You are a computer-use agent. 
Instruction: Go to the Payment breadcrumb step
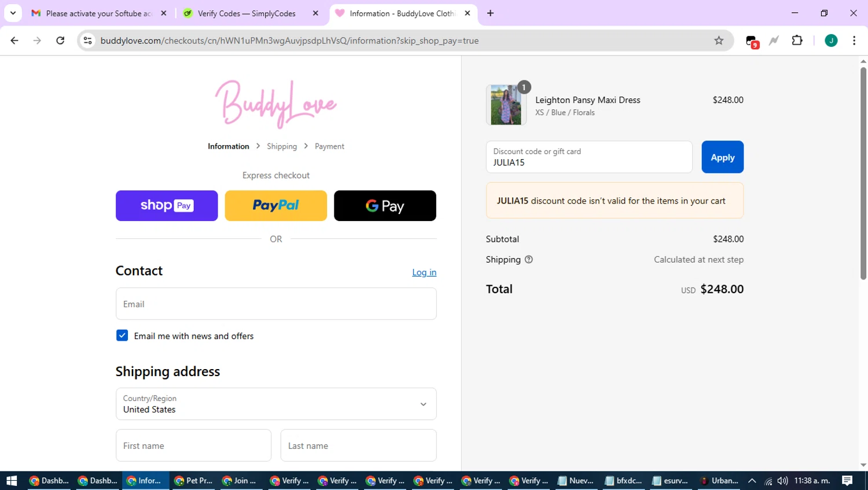329,146
